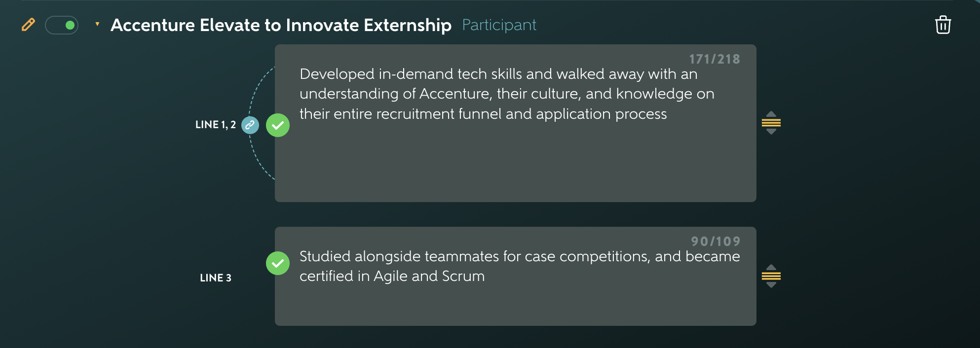Viewport: 980px width, 348px height.
Task: Click the Participant role label
Action: (x=499, y=25)
